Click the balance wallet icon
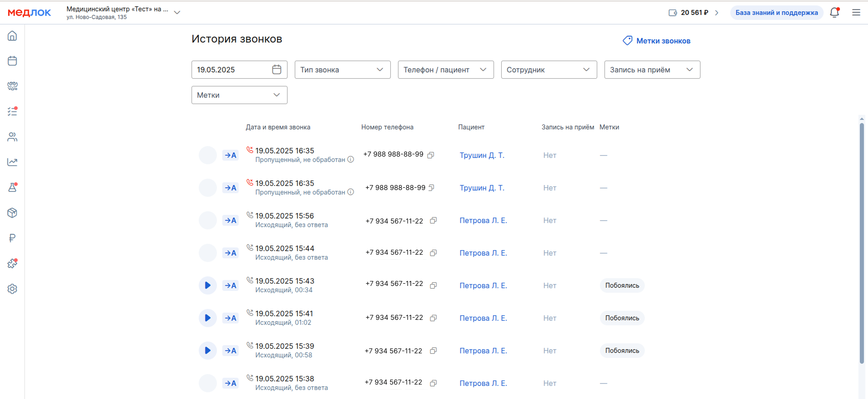The height and width of the screenshot is (399, 868). point(673,13)
